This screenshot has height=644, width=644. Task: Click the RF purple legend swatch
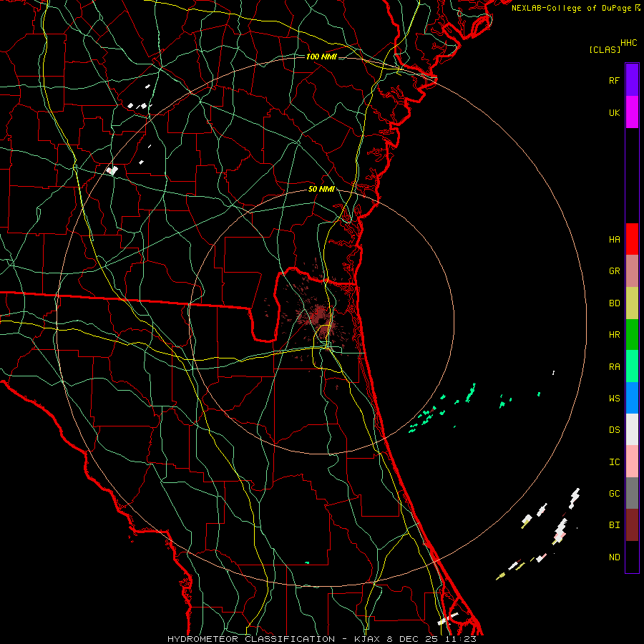(632, 80)
